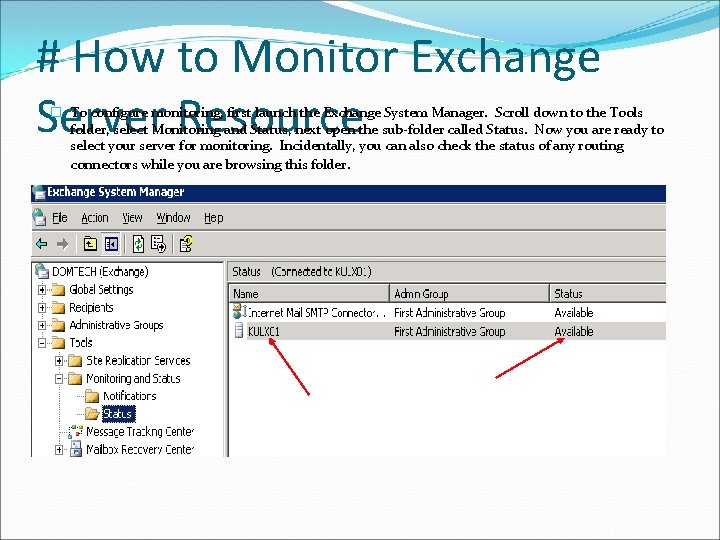Sort by the Status column header
720x540 pixels.
click(608, 293)
